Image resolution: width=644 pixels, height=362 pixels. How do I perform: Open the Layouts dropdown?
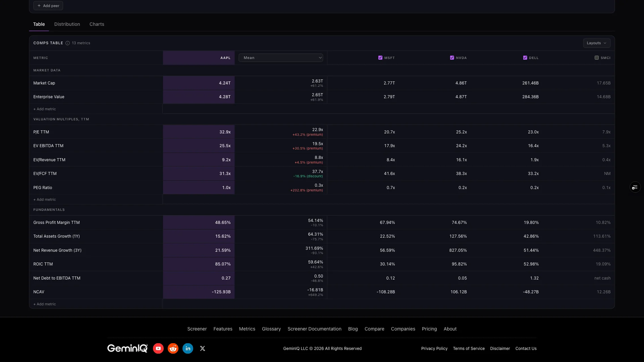596,43
